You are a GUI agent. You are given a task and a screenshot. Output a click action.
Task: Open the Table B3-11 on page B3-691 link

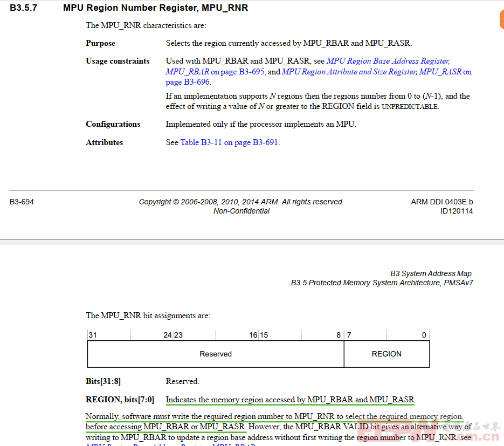(x=229, y=142)
